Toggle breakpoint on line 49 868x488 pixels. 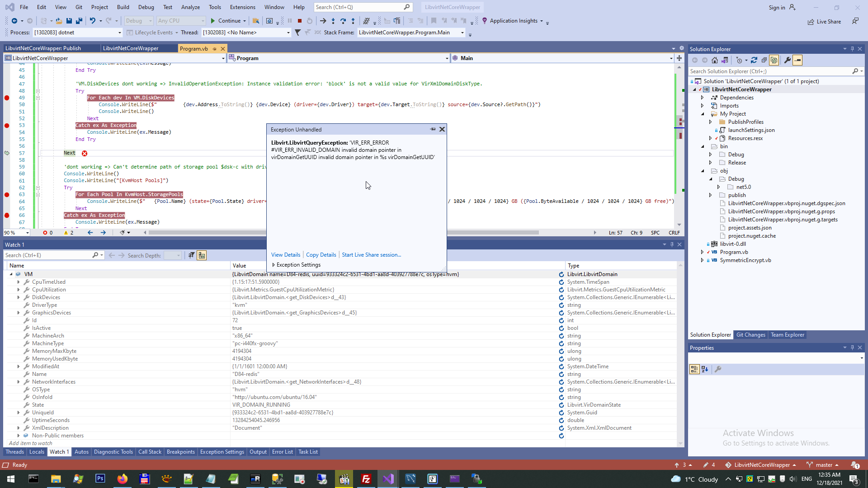point(7,98)
